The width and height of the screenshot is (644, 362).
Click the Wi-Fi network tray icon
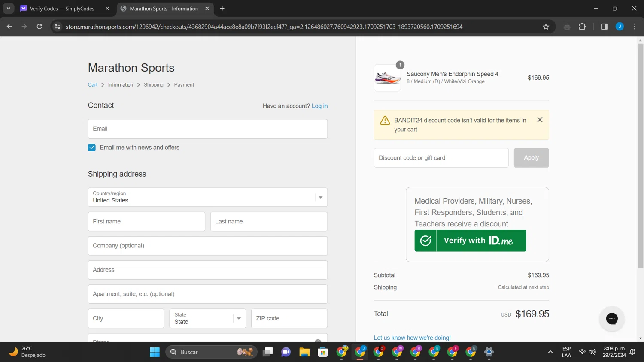click(x=582, y=352)
